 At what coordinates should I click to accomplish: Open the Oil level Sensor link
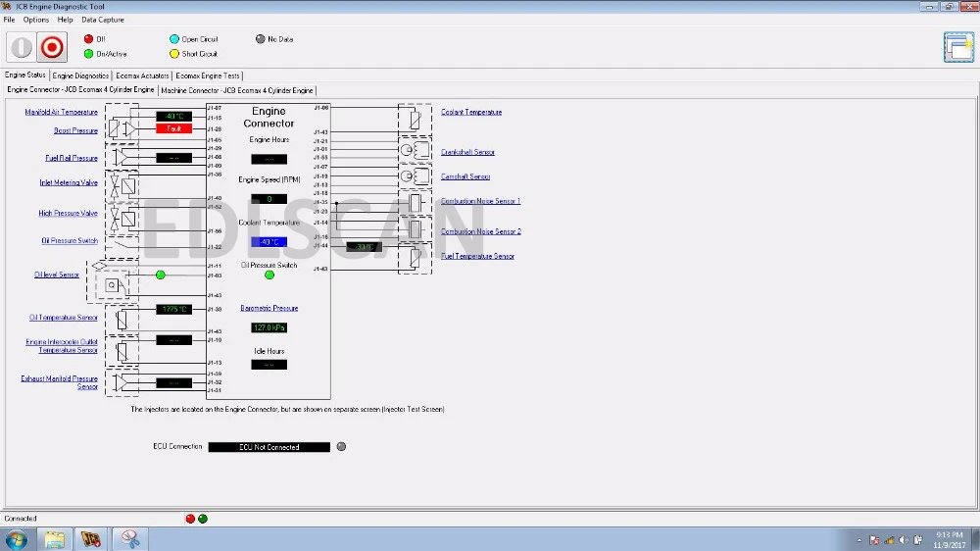[x=56, y=275]
